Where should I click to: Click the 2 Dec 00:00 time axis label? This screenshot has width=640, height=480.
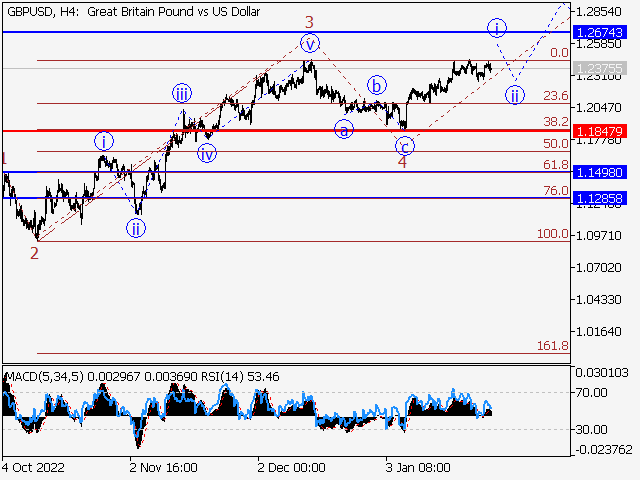pyautogui.click(x=291, y=467)
